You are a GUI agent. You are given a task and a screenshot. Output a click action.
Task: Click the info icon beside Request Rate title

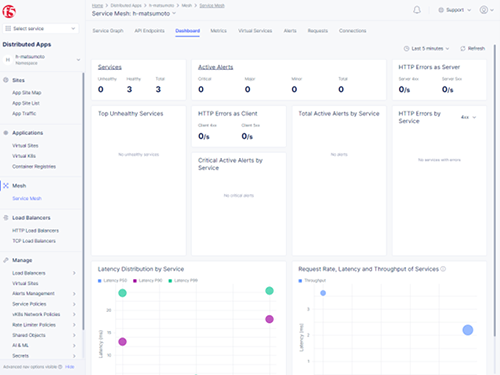tap(443, 269)
